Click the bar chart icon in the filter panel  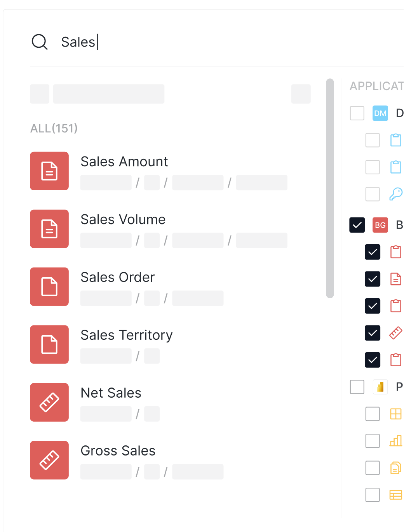pyautogui.click(x=395, y=441)
